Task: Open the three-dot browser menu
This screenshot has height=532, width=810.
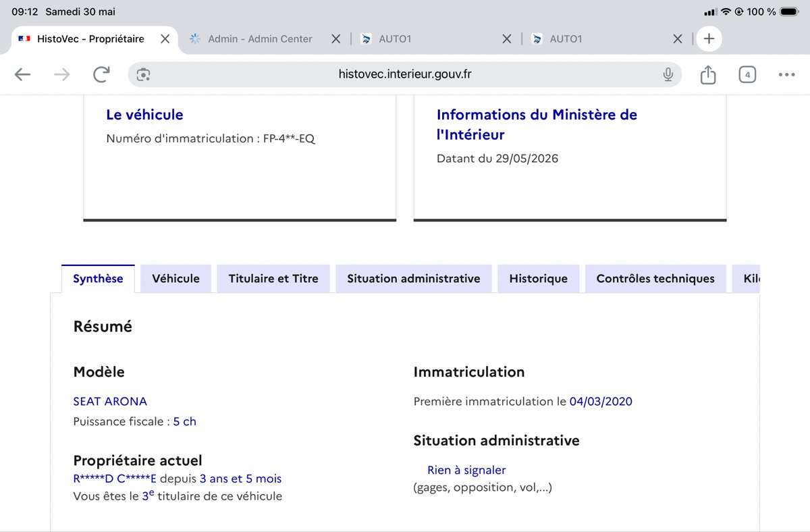Action: [x=786, y=75]
